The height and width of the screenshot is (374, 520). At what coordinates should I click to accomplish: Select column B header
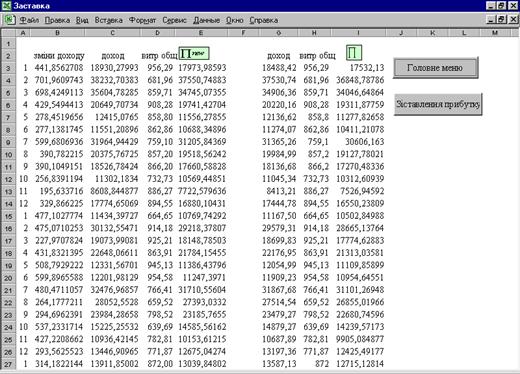(x=57, y=33)
